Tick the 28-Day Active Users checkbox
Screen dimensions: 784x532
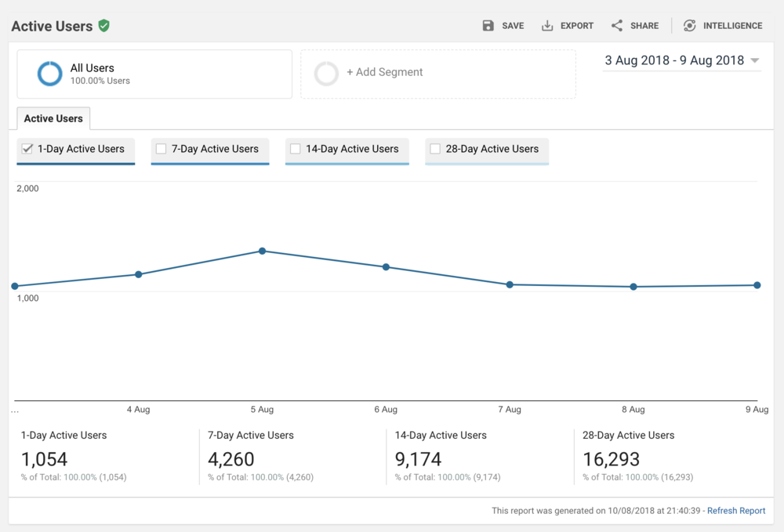[435, 149]
